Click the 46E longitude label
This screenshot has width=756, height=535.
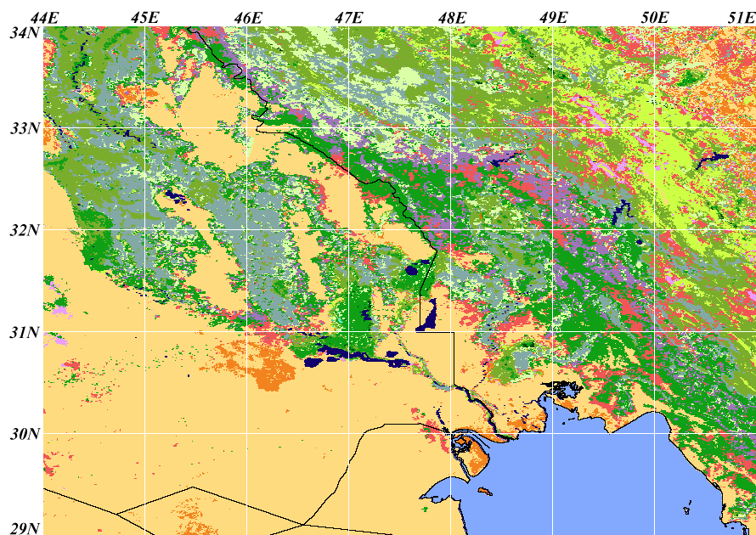(248, 18)
